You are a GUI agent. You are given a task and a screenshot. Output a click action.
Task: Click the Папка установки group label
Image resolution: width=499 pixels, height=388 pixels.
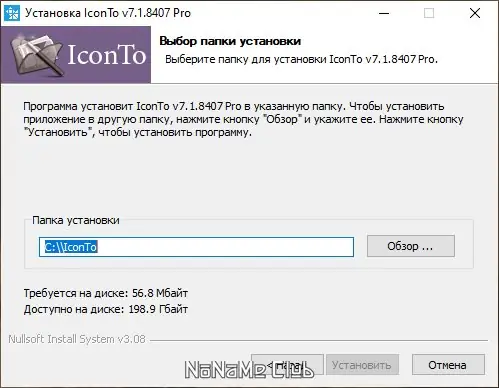coord(76,220)
